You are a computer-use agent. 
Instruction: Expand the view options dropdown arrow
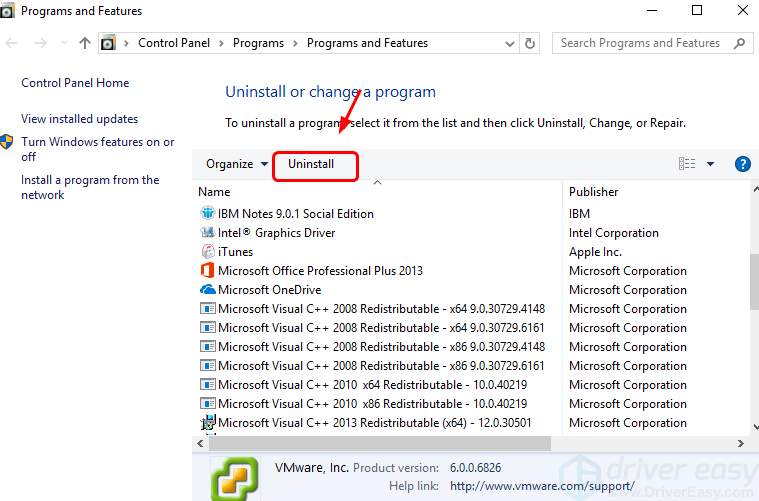(710, 164)
